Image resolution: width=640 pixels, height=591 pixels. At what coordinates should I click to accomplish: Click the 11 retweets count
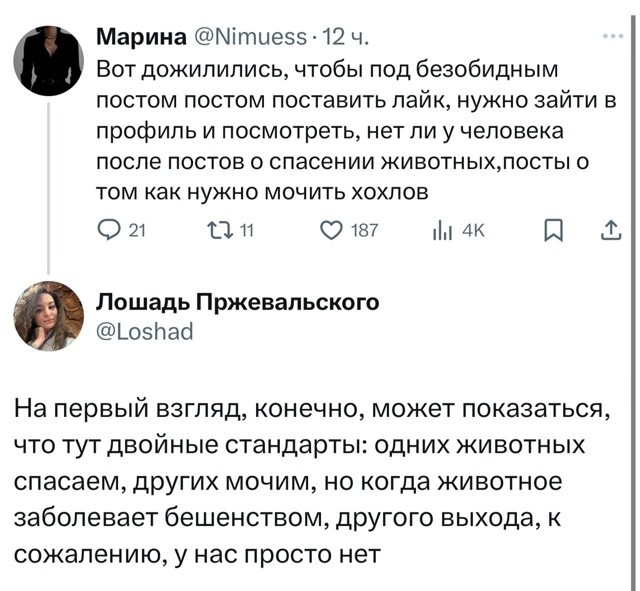click(247, 231)
